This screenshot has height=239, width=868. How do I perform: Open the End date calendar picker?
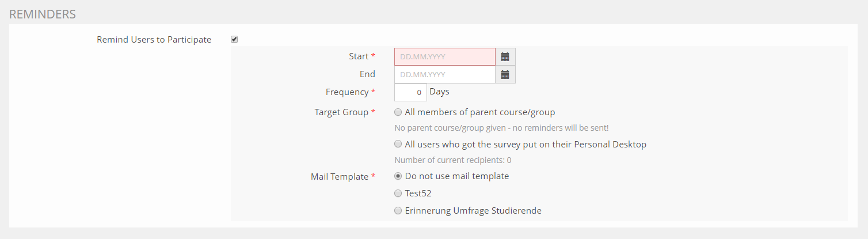pos(505,74)
